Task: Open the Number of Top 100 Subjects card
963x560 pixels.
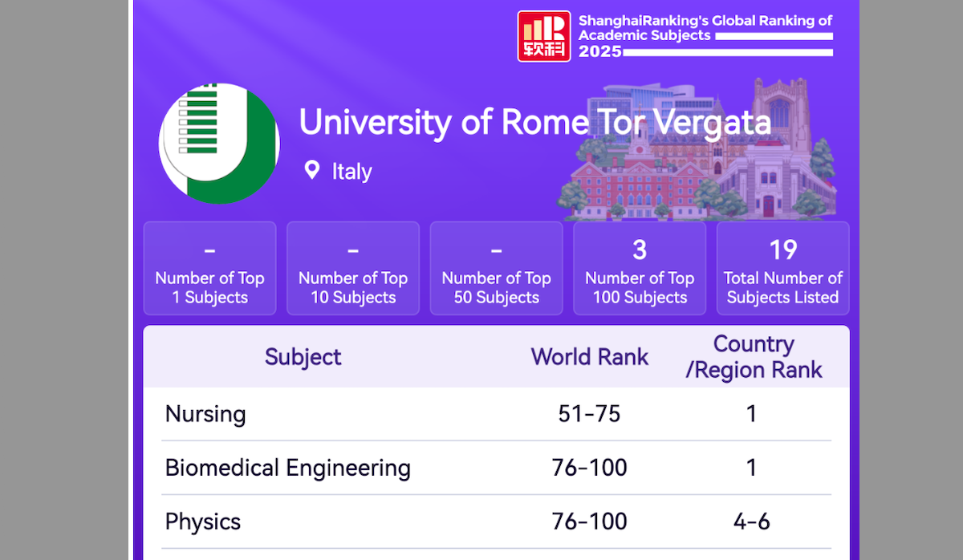Action: (x=640, y=268)
